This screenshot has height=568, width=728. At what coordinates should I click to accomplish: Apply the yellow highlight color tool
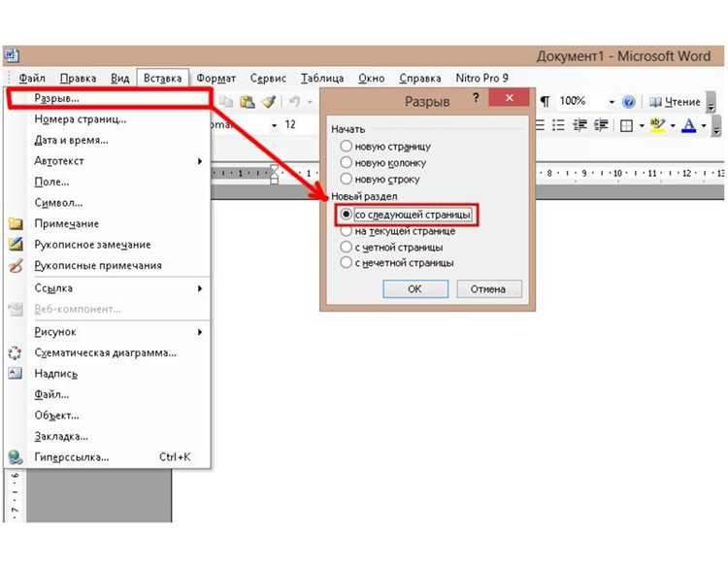(x=658, y=125)
